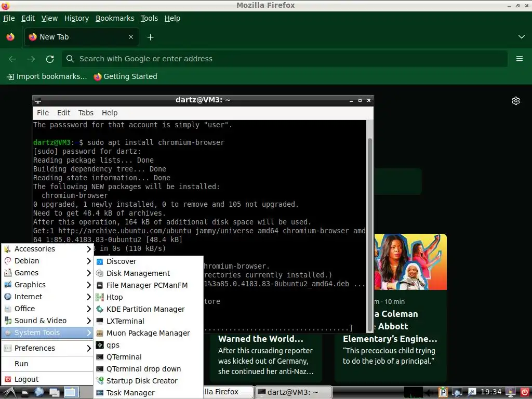
Task: Expand the Office menu category
Action: click(x=47, y=309)
